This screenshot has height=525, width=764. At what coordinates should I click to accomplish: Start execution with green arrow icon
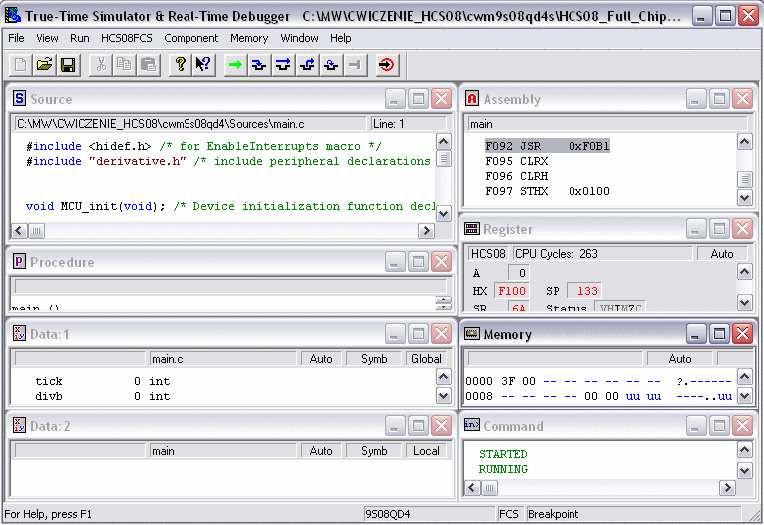pyautogui.click(x=235, y=64)
